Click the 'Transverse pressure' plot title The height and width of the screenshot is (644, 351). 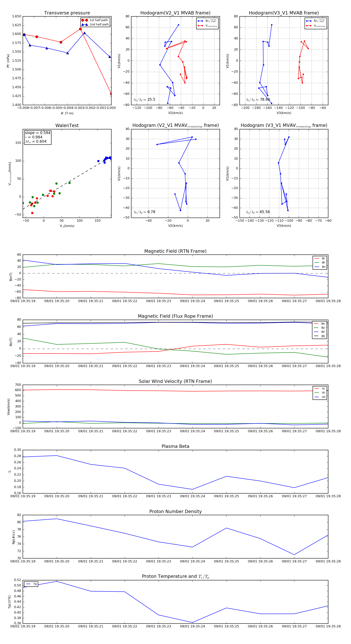[67, 13]
